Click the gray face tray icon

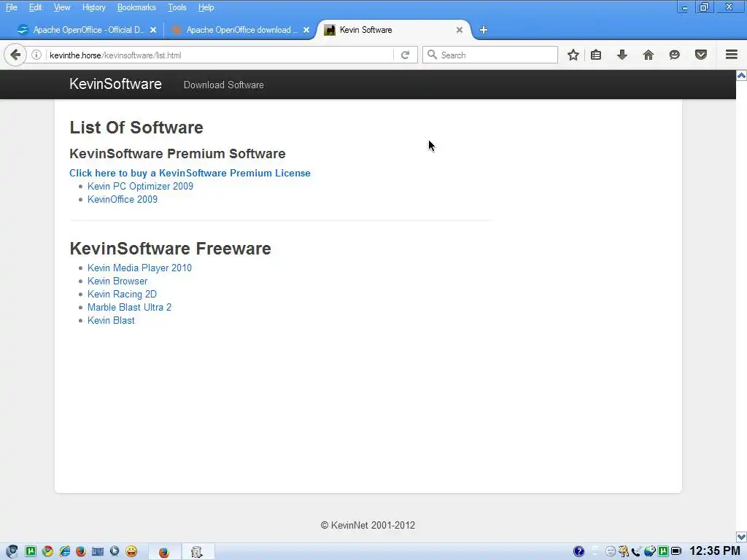click(611, 551)
